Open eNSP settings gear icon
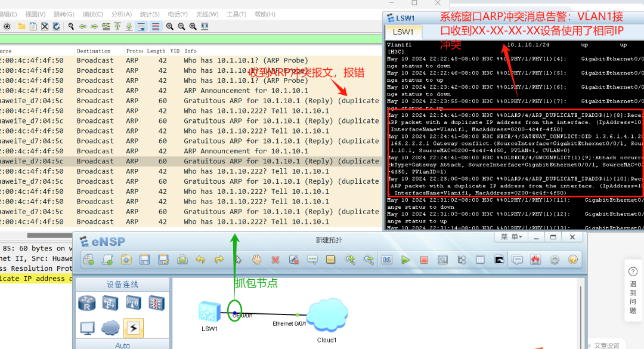The height and width of the screenshot is (349, 644). click(x=555, y=260)
